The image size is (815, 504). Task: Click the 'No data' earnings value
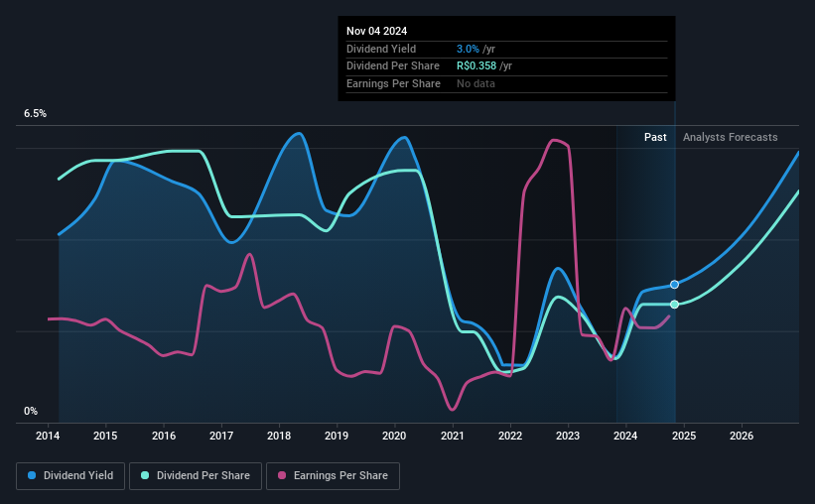tap(475, 83)
